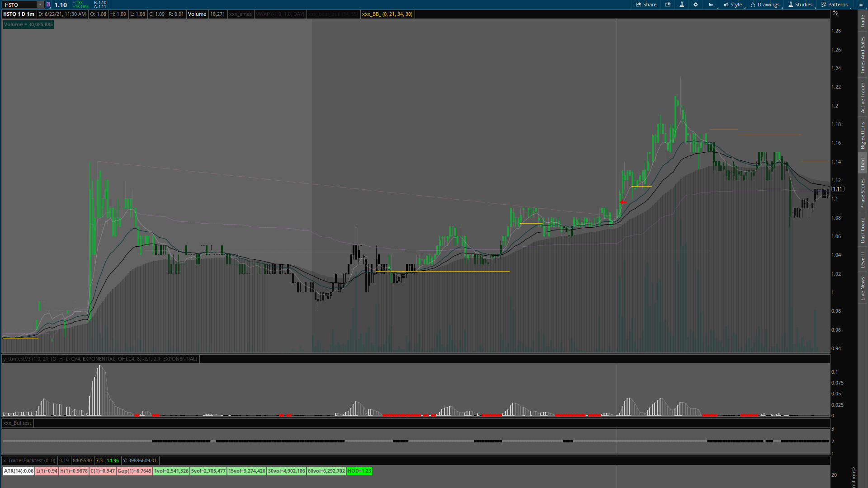This screenshot has width=868, height=488.
Task: Click the green HOD=1.23 label
Action: coord(359,471)
